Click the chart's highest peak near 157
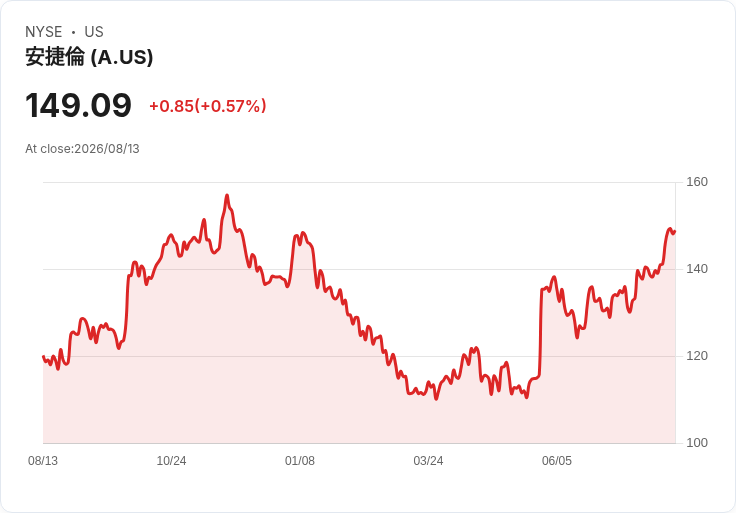 pos(227,195)
